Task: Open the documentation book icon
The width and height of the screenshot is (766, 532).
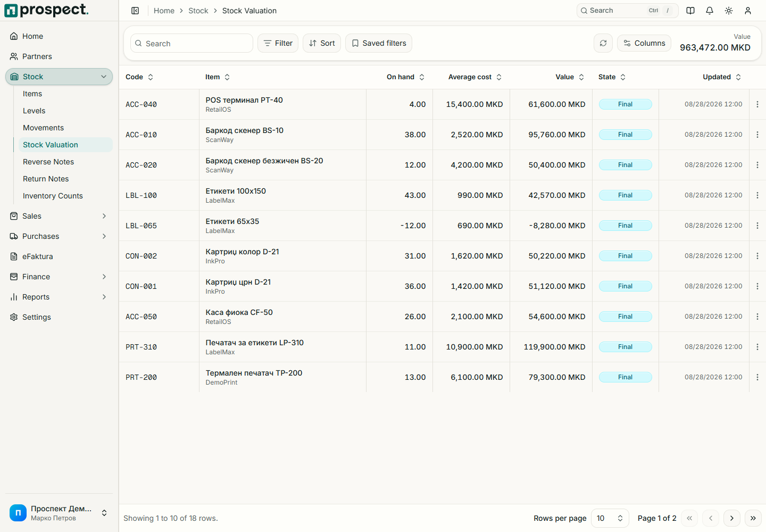Action: coord(690,11)
